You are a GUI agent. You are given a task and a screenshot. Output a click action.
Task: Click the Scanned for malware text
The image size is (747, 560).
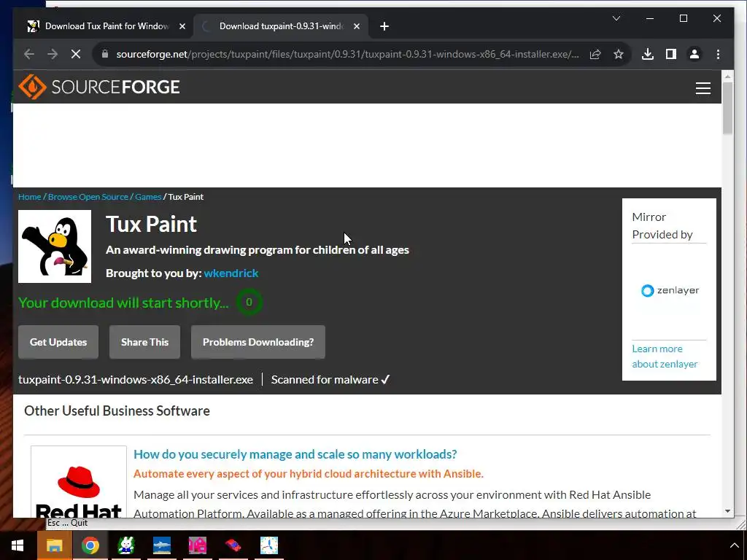coord(330,379)
